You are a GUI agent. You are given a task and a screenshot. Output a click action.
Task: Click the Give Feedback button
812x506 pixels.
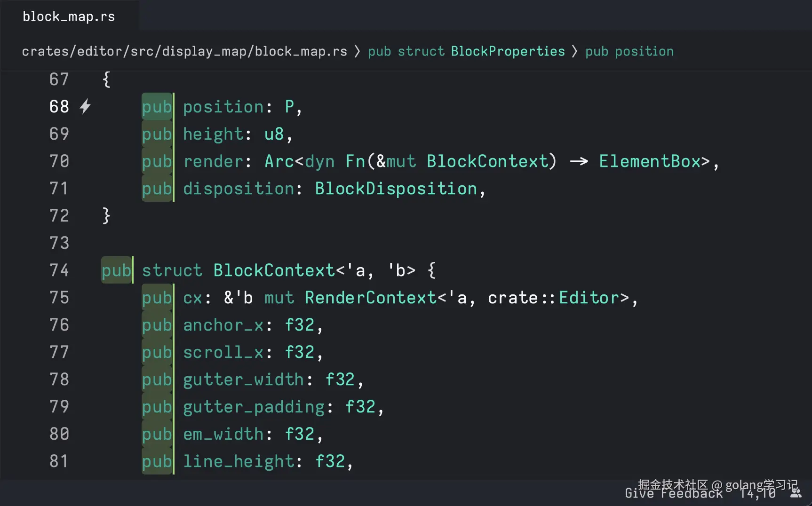673,493
